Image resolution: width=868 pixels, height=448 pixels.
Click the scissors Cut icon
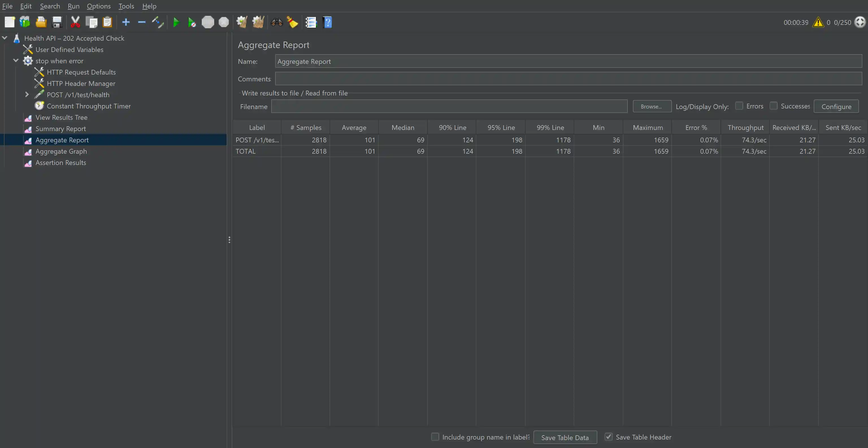click(75, 23)
